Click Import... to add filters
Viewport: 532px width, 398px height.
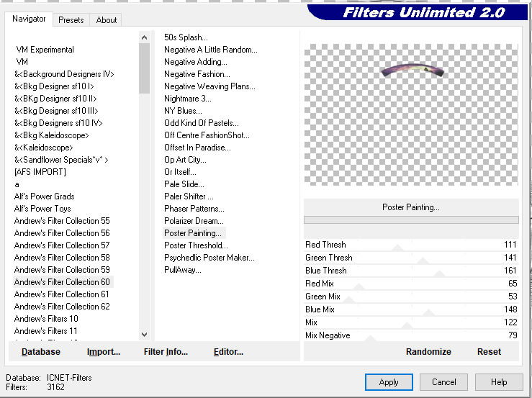pyautogui.click(x=104, y=352)
